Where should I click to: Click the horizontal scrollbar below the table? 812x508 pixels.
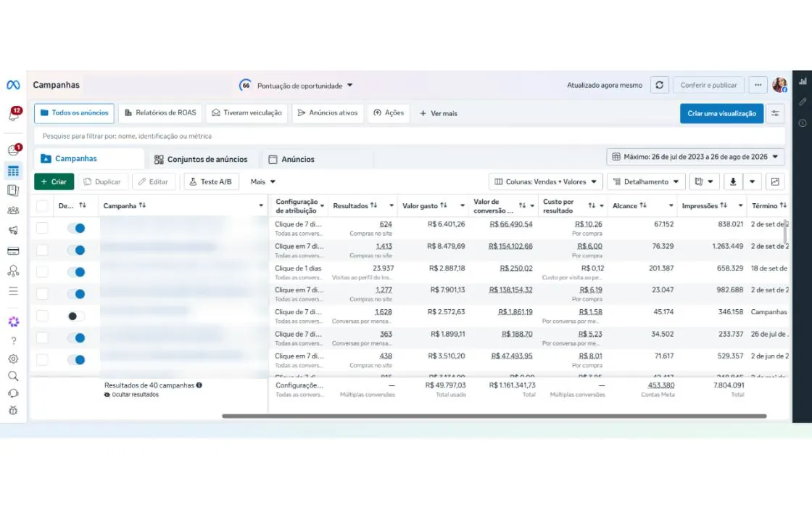494,416
